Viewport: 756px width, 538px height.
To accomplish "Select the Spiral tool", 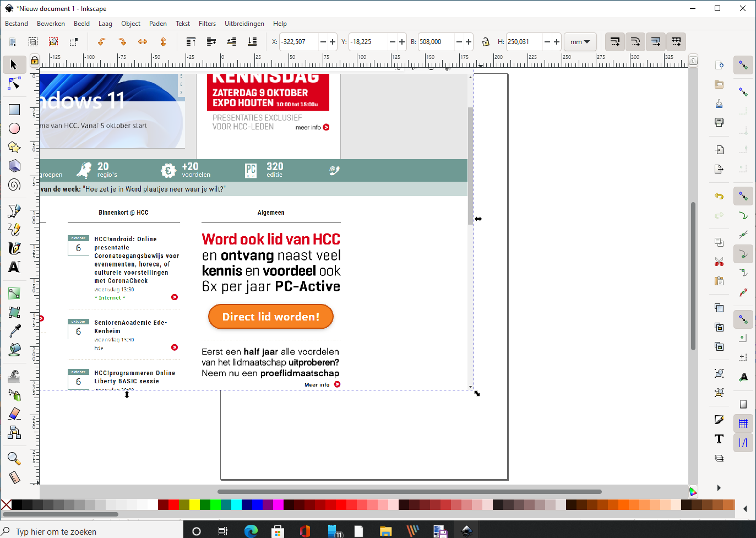I will (14, 184).
